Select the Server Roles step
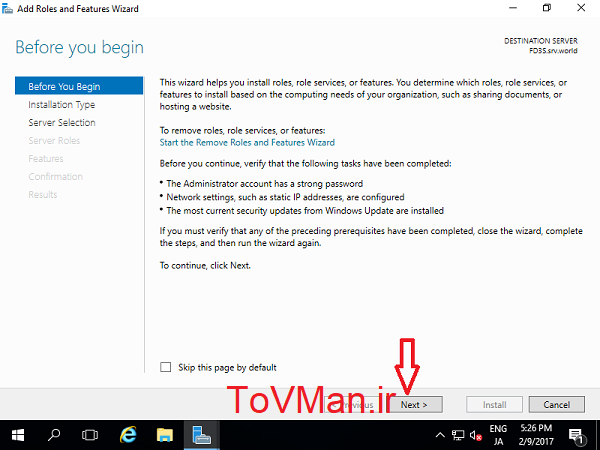The width and height of the screenshot is (600, 450). click(x=54, y=140)
